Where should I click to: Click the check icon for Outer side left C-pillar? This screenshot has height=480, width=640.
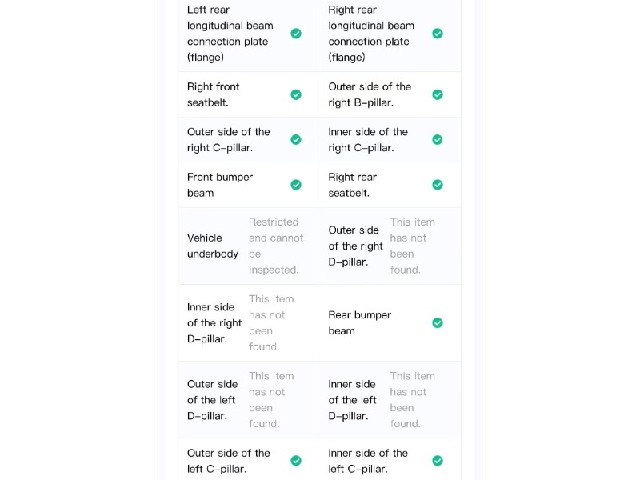coord(296,461)
